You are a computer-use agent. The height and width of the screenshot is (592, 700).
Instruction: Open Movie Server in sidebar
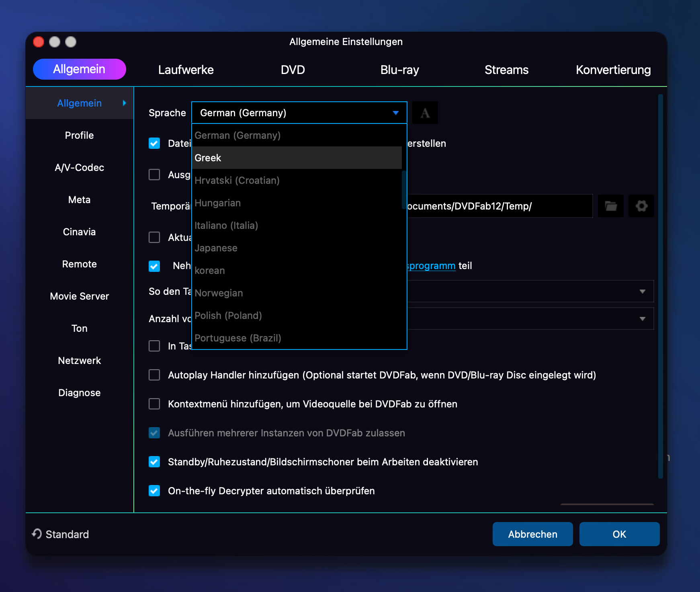click(x=80, y=296)
